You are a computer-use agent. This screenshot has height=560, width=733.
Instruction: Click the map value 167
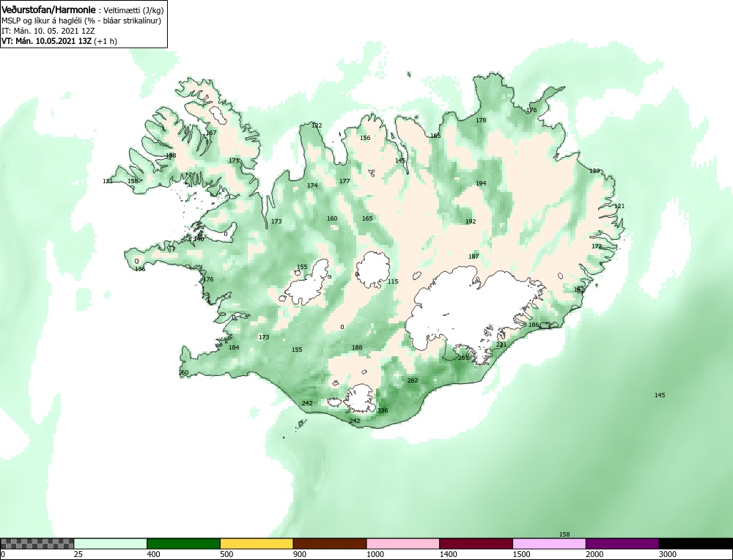211,133
